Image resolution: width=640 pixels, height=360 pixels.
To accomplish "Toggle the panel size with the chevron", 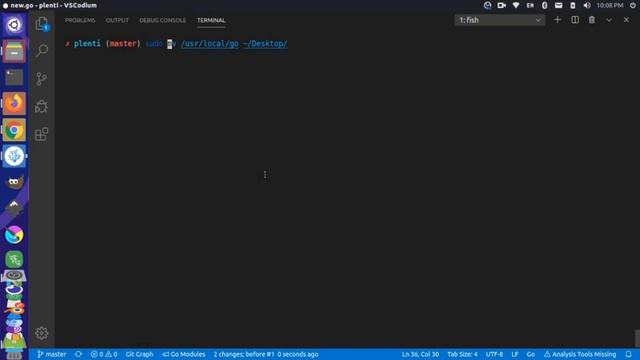I will tap(609, 20).
